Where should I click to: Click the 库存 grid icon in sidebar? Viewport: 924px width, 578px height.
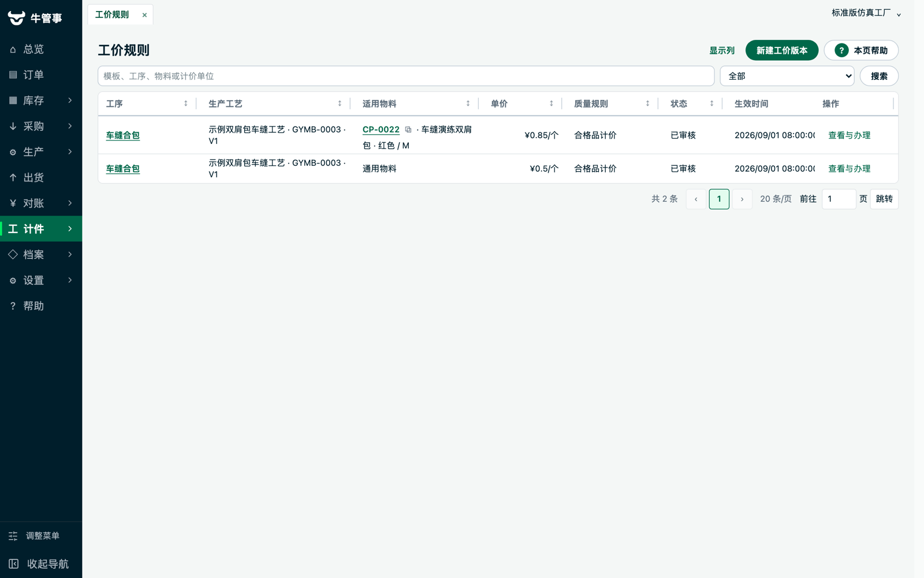coord(13,101)
